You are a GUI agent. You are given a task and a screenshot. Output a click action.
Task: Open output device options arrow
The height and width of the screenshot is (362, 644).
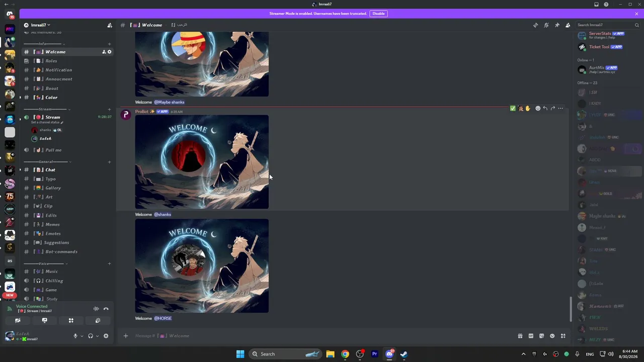97,336
